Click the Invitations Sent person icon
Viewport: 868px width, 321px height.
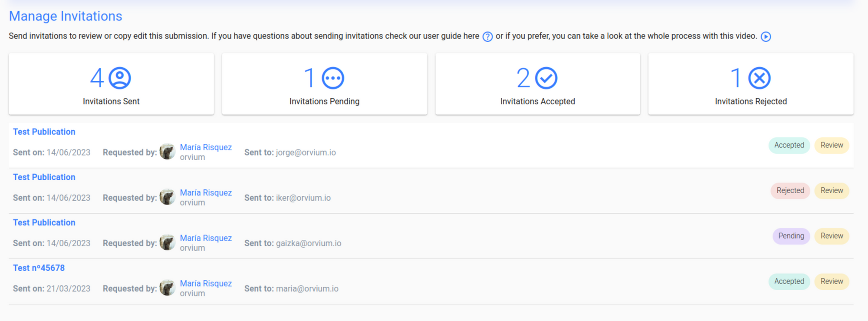click(120, 78)
